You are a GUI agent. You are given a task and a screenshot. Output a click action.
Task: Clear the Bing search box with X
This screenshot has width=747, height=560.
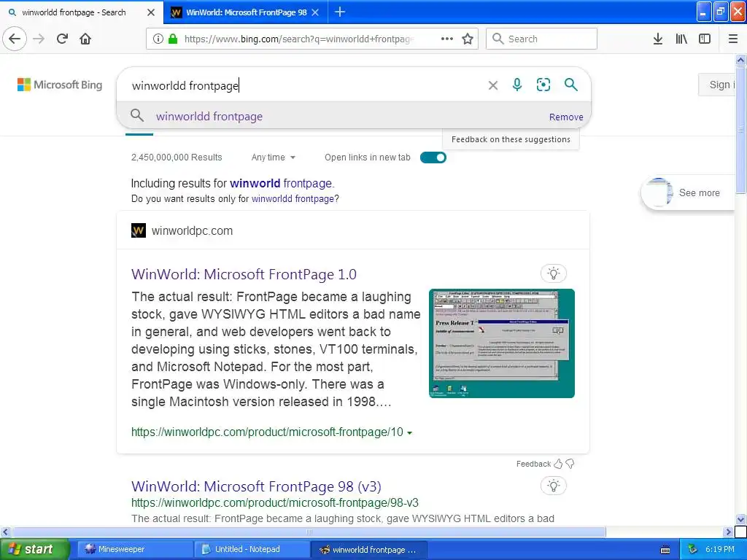coord(493,85)
